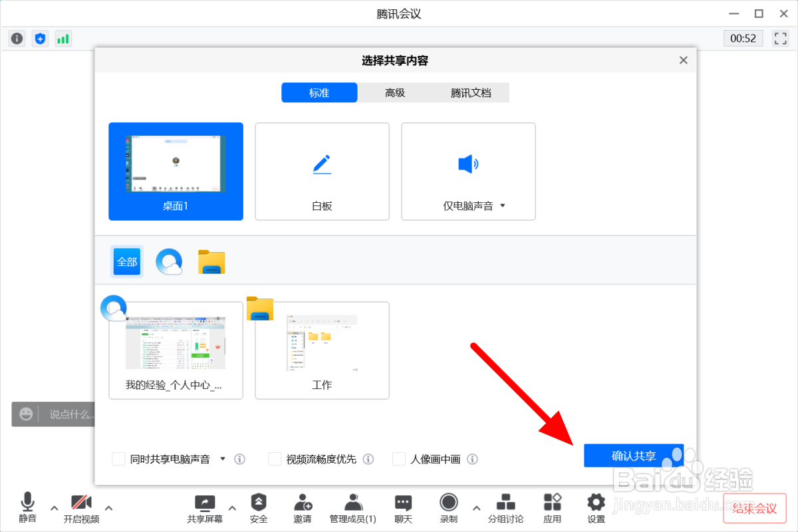Image resolution: width=798 pixels, height=532 pixels.
Task: Open 管理成员(1) members panel
Action: point(353,509)
